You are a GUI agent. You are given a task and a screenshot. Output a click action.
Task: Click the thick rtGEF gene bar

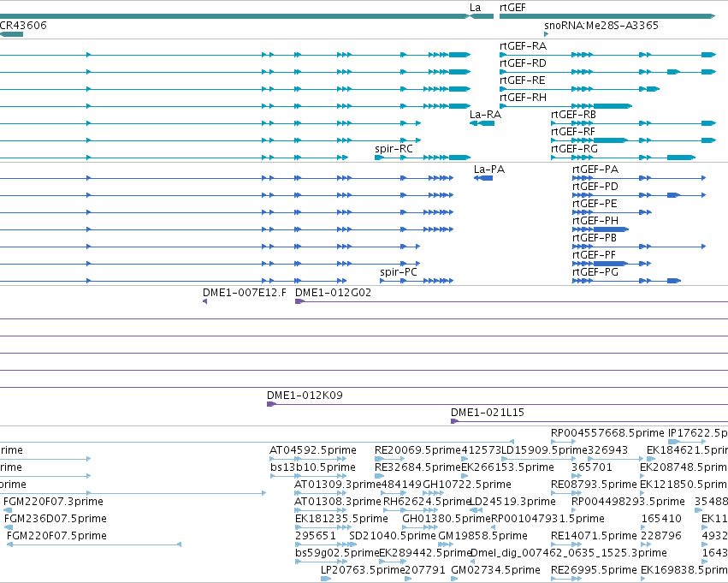point(607,17)
